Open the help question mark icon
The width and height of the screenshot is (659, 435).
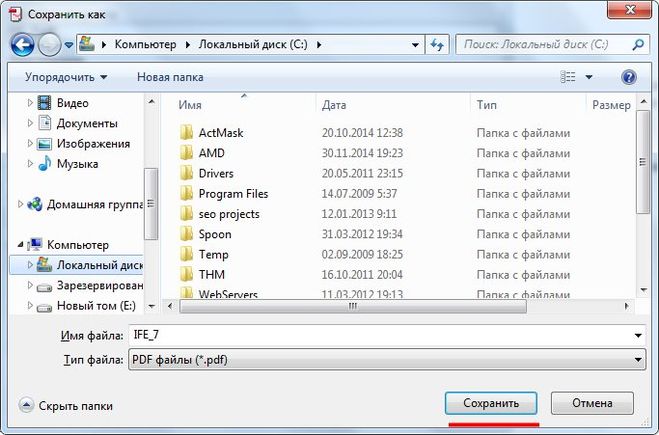629,77
